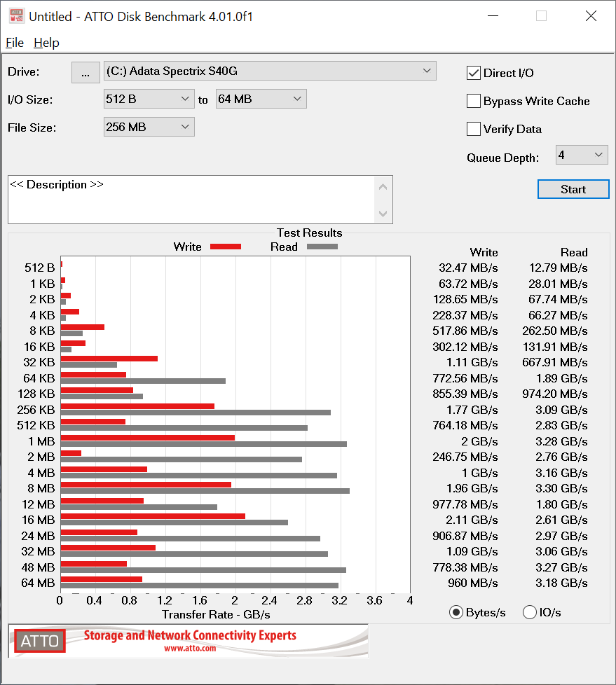The height and width of the screenshot is (685, 616).
Task: Close the ATTO Disk Benchmark window
Action: tap(591, 16)
